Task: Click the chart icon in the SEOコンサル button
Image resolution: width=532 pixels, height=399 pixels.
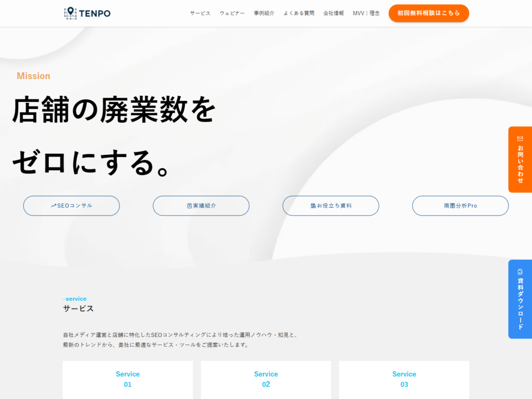Action: pyautogui.click(x=54, y=206)
